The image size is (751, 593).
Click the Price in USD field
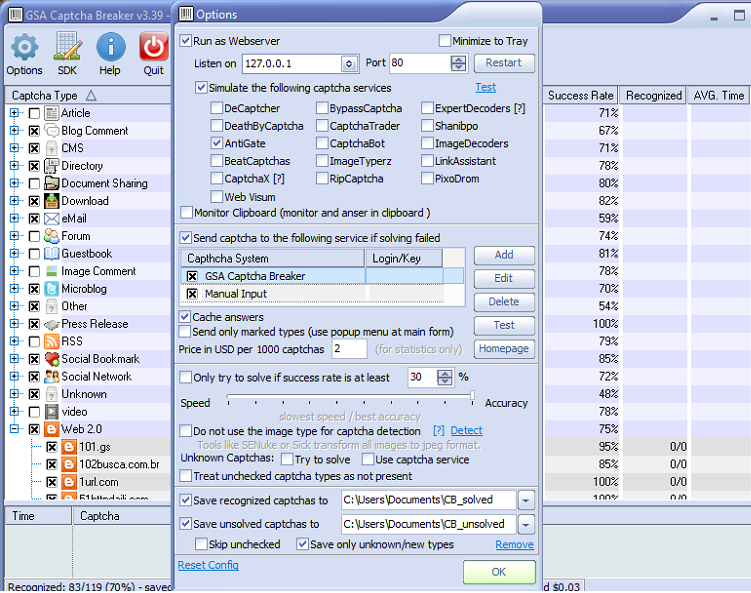point(349,349)
